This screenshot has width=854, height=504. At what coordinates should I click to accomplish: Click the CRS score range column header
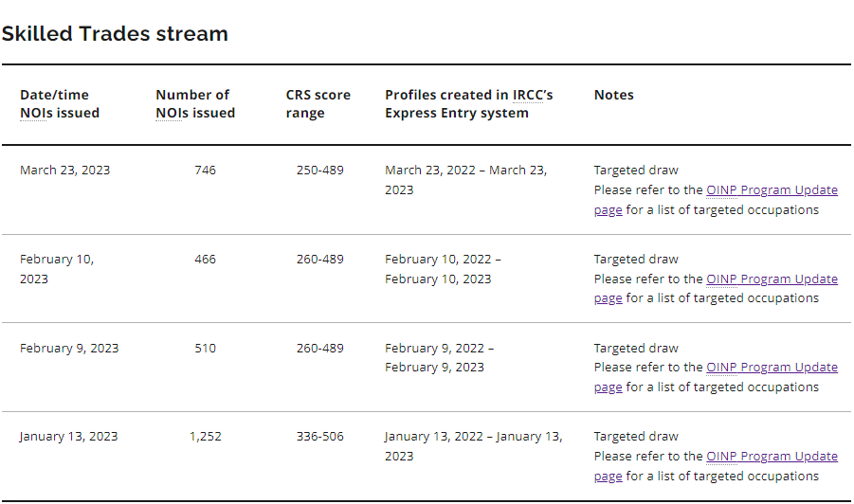click(x=318, y=104)
